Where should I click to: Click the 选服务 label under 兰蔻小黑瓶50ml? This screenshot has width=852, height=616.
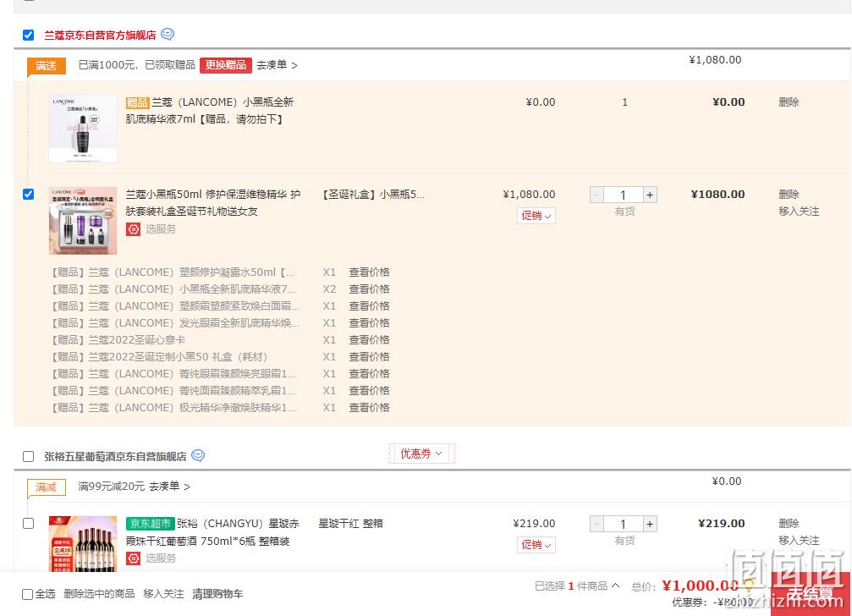point(160,229)
